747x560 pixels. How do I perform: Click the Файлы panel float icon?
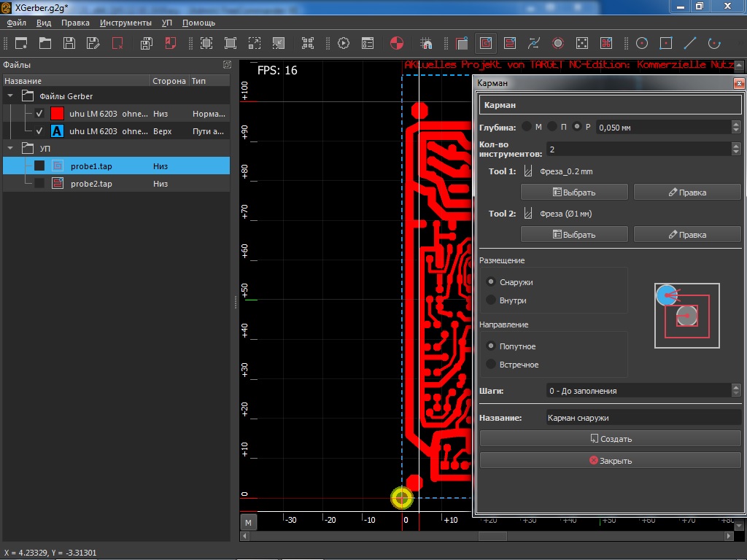tap(228, 64)
